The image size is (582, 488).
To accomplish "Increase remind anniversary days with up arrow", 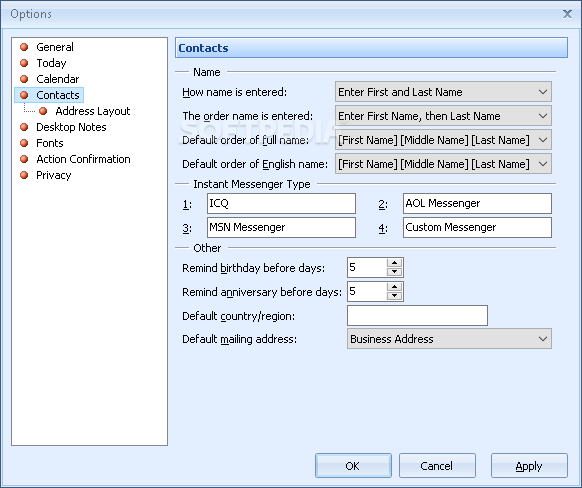I will tap(394, 287).
